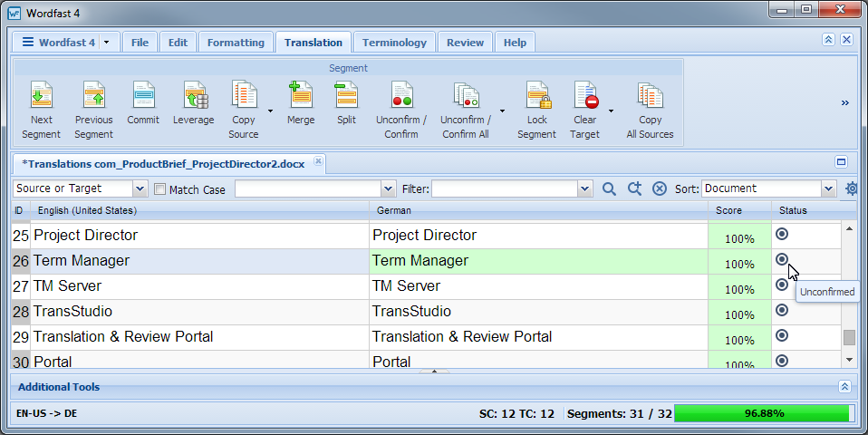Expand the Additional Tools panel
Screen dimensions: 868x435
click(x=844, y=386)
